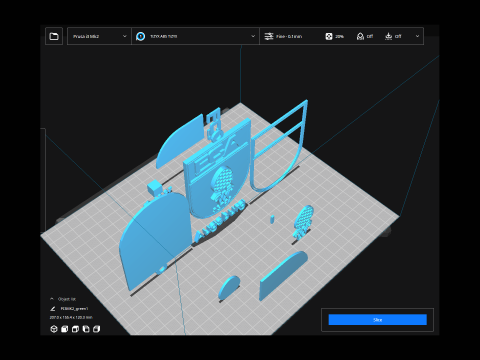Expand the print settings panel chevron
The height and width of the screenshot is (360, 480).
[417, 36]
